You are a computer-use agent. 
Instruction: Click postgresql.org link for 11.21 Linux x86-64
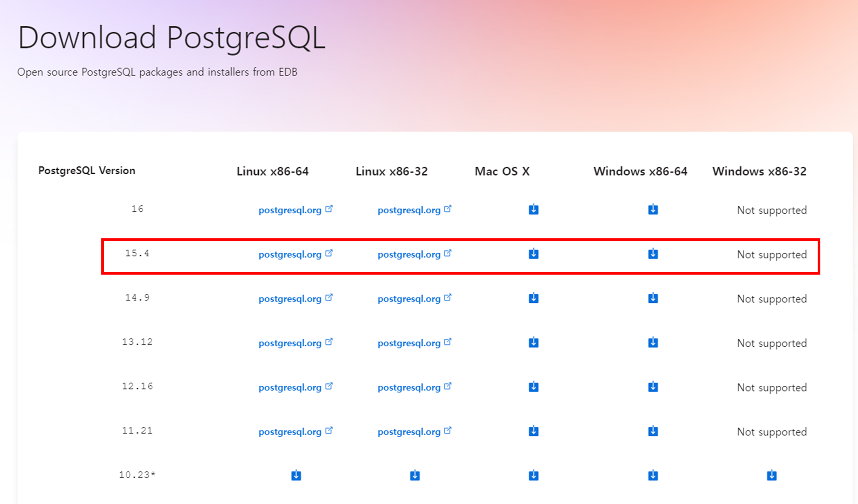point(295,431)
